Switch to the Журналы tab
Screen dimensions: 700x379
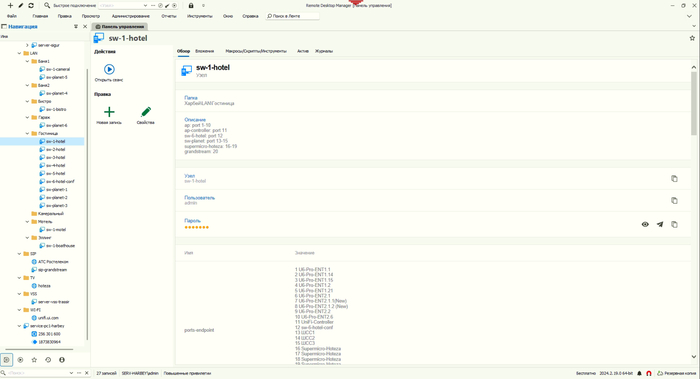tap(324, 51)
